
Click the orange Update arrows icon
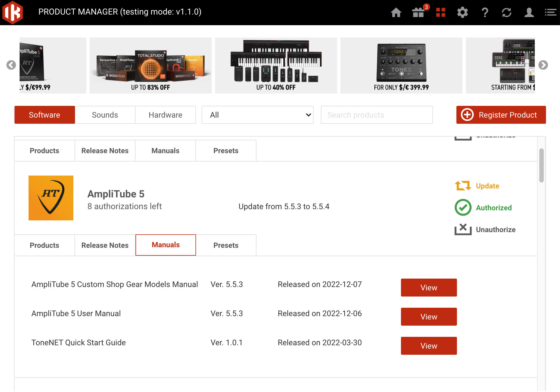tap(463, 186)
